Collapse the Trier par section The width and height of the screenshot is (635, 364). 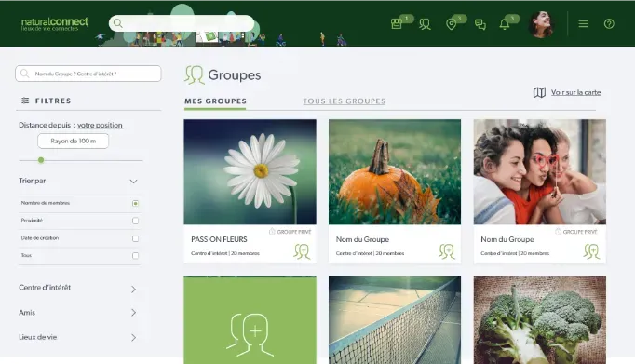(x=133, y=182)
